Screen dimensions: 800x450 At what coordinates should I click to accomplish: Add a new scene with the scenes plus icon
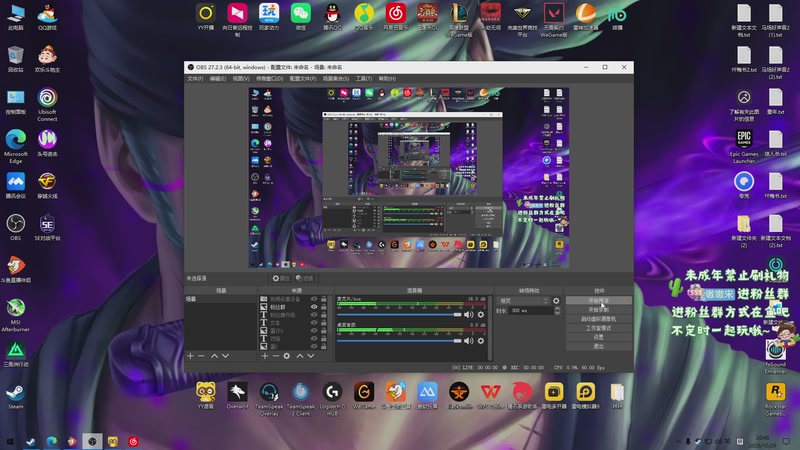coord(190,356)
